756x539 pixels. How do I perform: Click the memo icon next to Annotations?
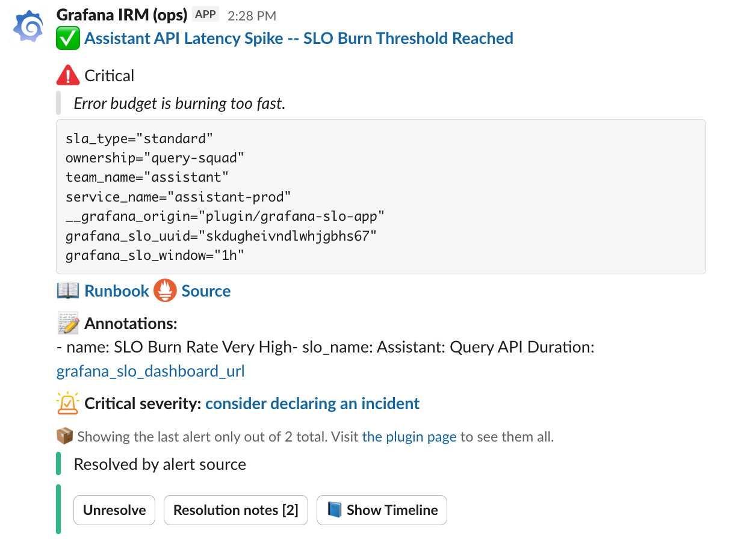coord(66,323)
